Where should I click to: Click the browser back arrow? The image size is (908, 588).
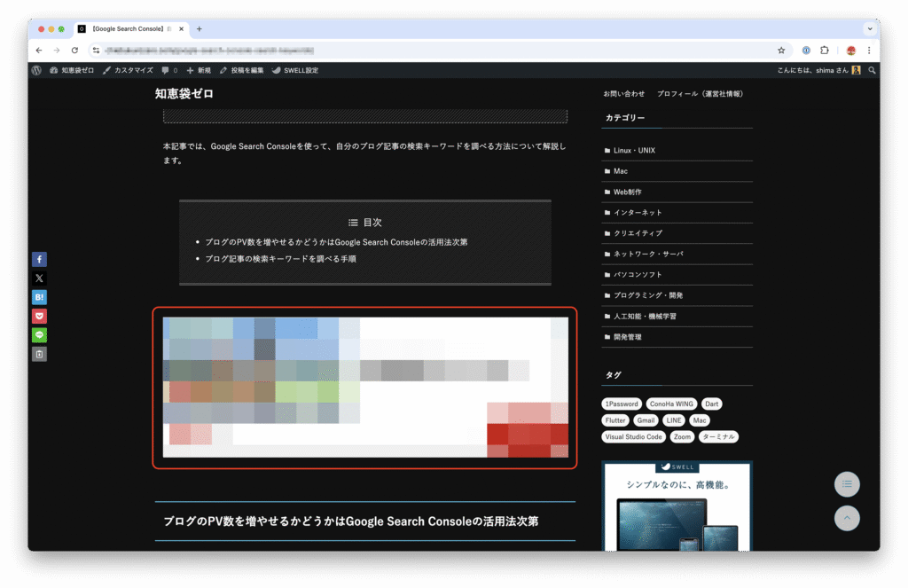pos(39,51)
